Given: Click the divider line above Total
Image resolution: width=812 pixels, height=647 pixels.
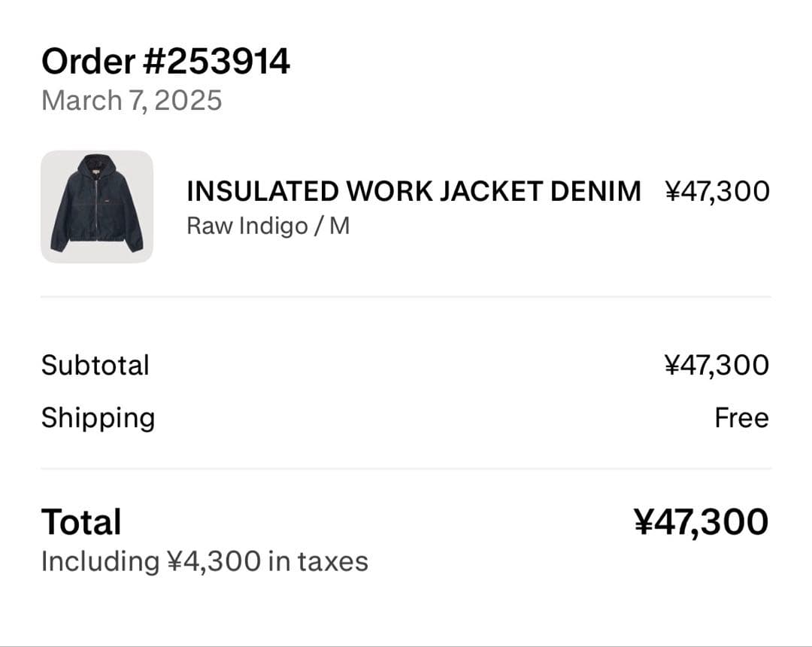Looking at the screenshot, I should [406, 469].
